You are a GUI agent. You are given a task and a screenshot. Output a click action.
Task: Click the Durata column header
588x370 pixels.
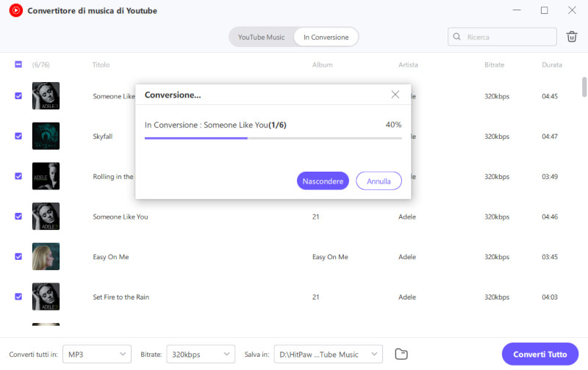[x=552, y=65]
